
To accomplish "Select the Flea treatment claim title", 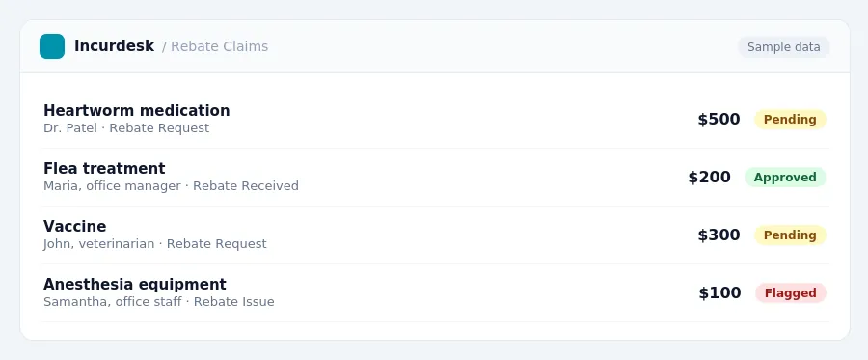I will point(104,168).
